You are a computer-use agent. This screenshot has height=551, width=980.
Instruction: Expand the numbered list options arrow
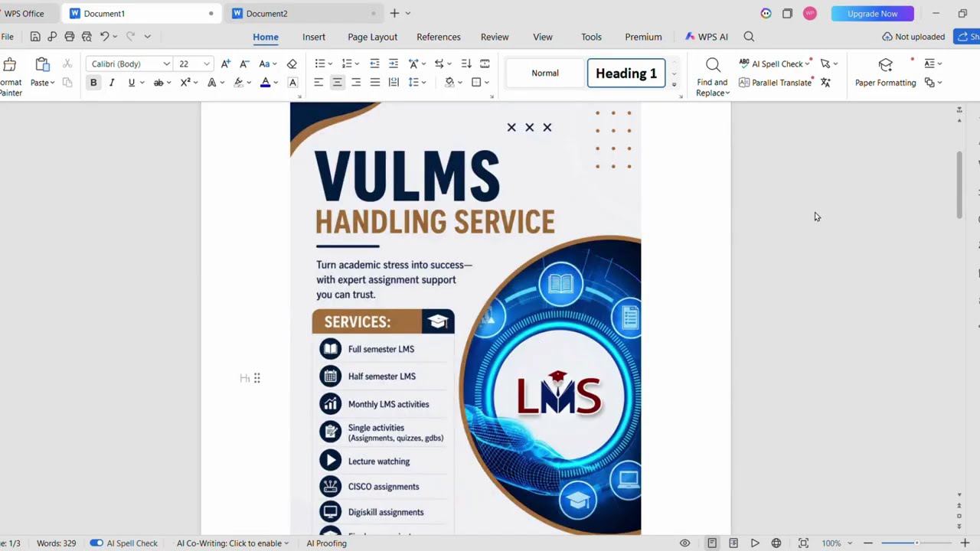tap(358, 64)
